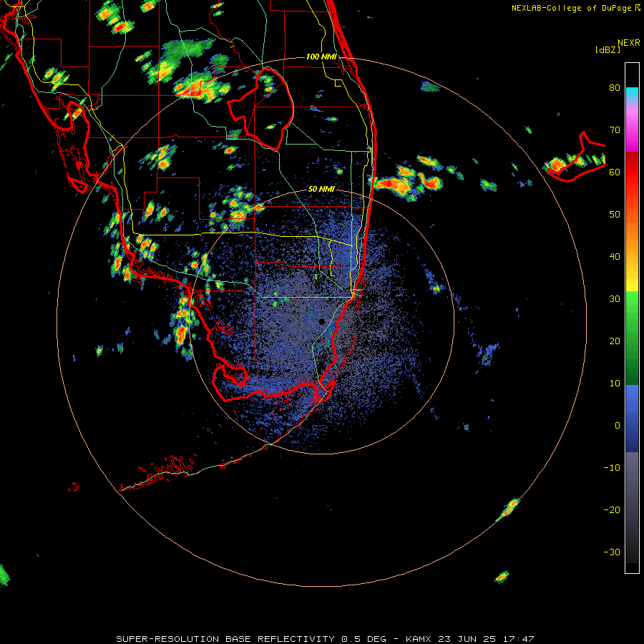Click the 10 value on the dBZ scale
This screenshot has width=644, height=644.
pos(615,384)
